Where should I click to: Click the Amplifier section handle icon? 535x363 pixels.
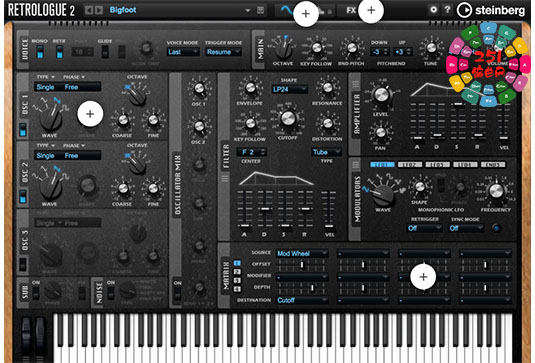[356, 84]
